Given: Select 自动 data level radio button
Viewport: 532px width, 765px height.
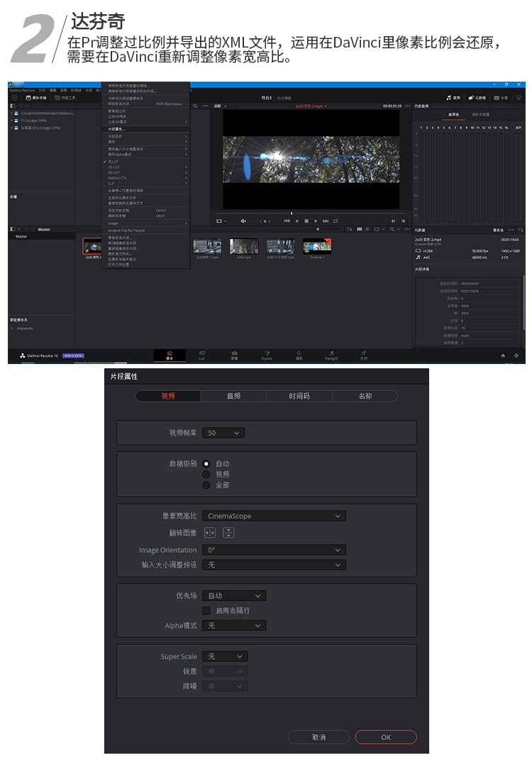Looking at the screenshot, I should coord(206,463).
